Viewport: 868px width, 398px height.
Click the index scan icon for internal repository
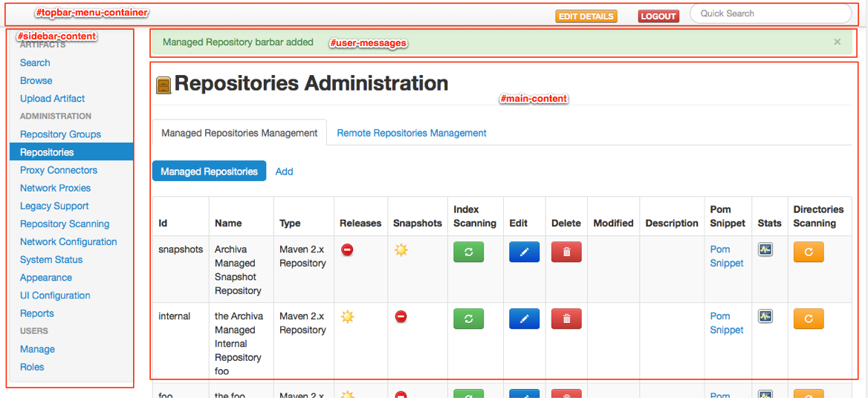(x=468, y=319)
